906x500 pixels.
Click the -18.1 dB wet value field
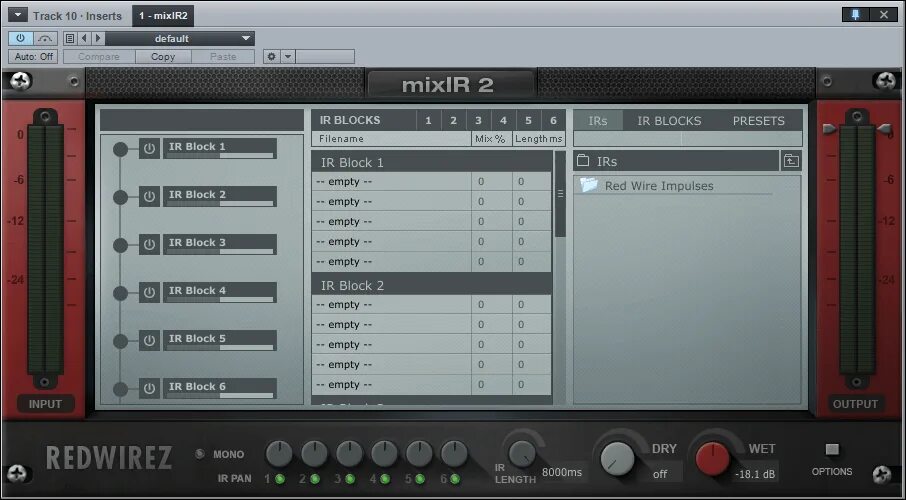pyautogui.click(x=755, y=475)
